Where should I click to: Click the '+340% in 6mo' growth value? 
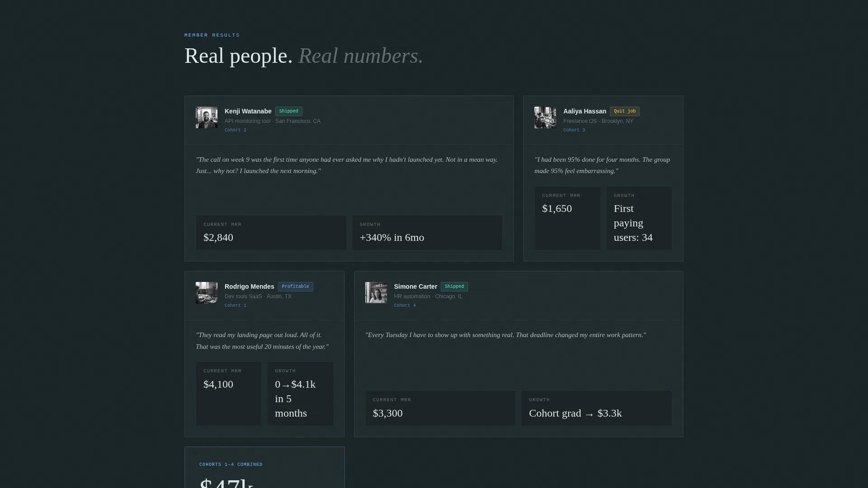(x=392, y=238)
